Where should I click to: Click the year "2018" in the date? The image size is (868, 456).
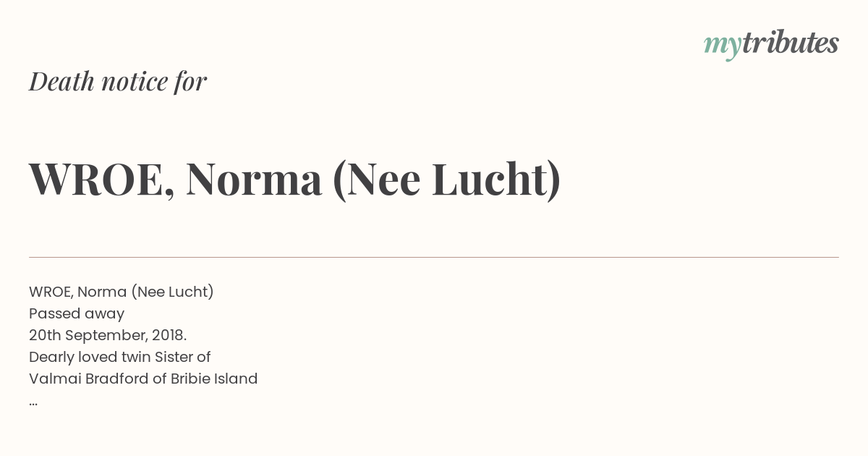tap(169, 335)
